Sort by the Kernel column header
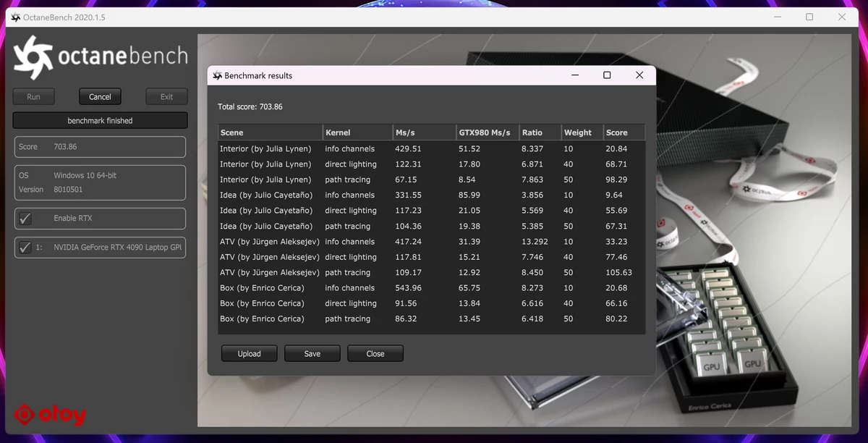 358,132
